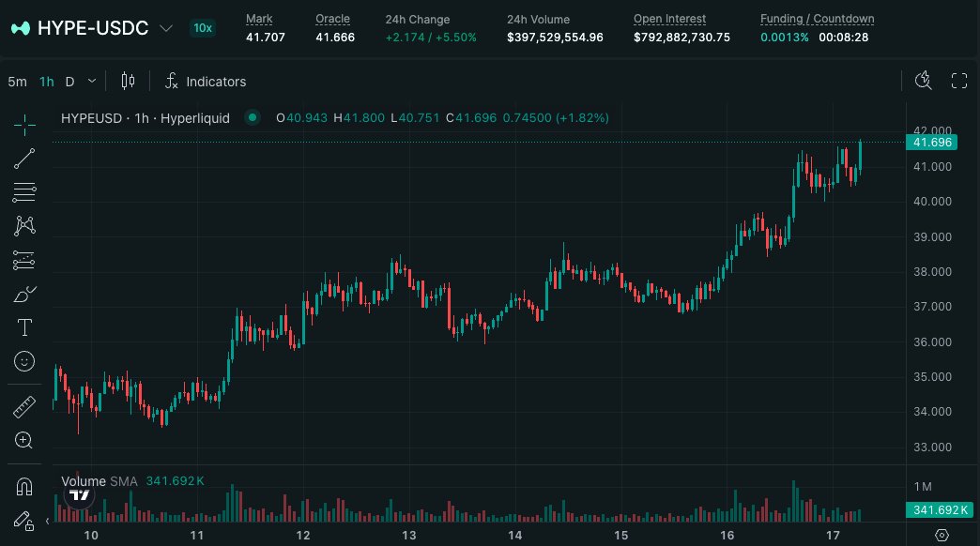Screen dimensions: 980x546
Task: Select the text annotation tool
Action: 24,327
